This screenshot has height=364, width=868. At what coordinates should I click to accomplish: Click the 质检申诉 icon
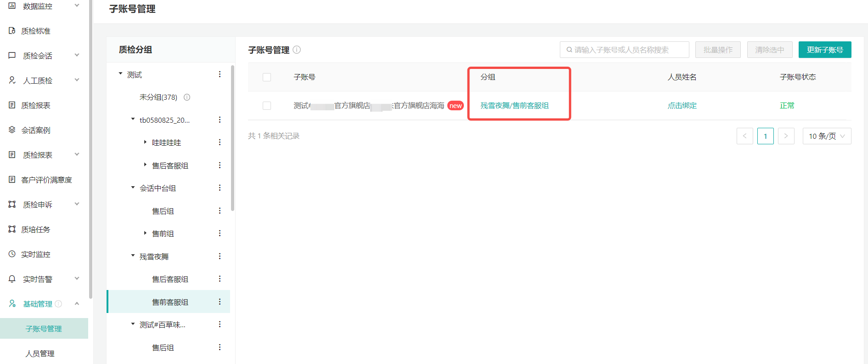12,205
